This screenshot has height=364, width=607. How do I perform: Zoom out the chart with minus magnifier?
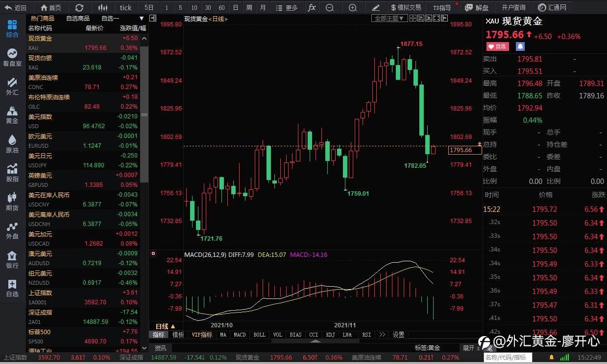[330, 7]
